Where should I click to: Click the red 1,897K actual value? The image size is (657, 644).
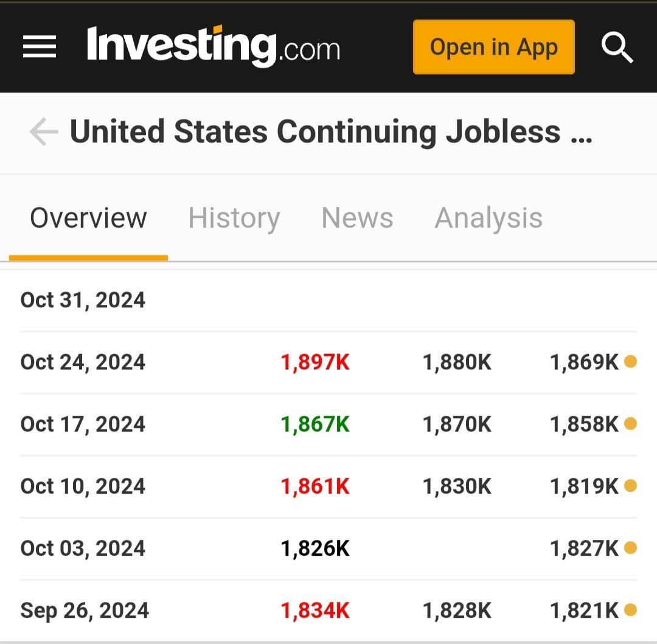coord(315,362)
